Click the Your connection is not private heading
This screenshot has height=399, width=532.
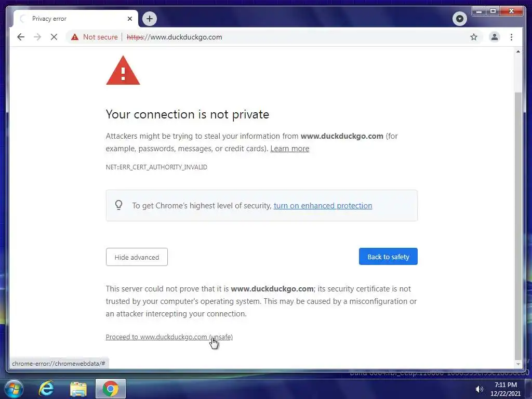pyautogui.click(x=187, y=114)
